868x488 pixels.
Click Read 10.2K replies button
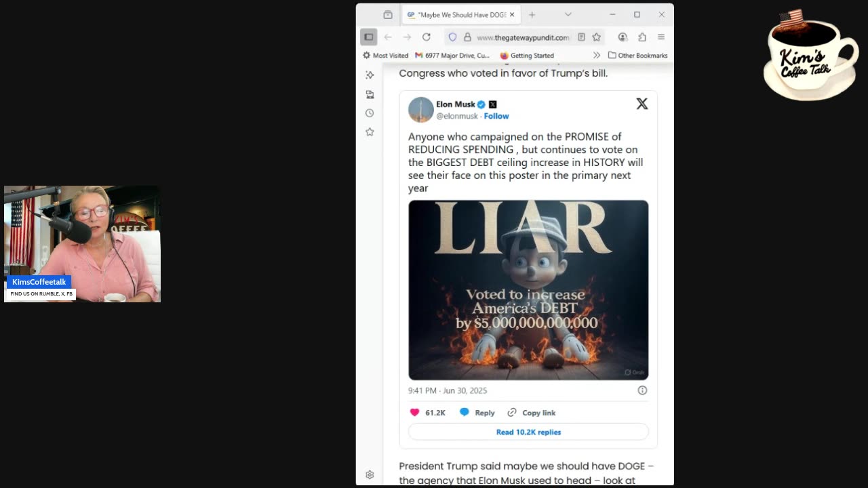(528, 432)
